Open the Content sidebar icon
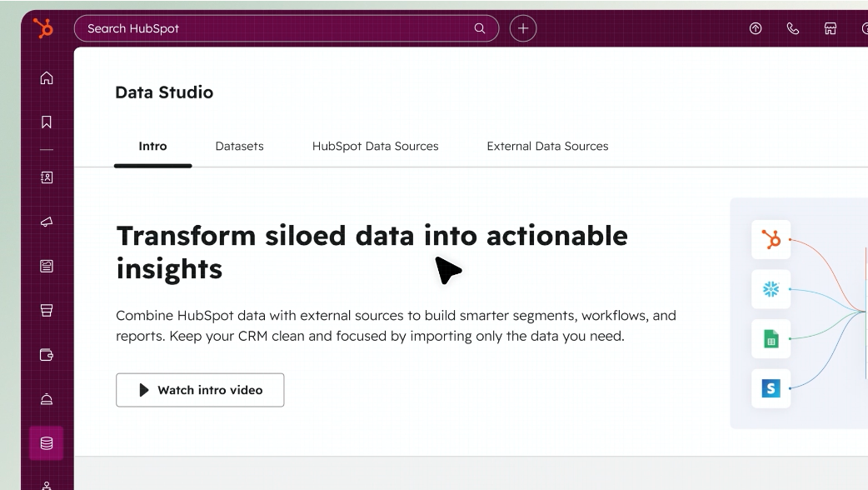Image resolution: width=868 pixels, height=490 pixels. click(x=47, y=267)
